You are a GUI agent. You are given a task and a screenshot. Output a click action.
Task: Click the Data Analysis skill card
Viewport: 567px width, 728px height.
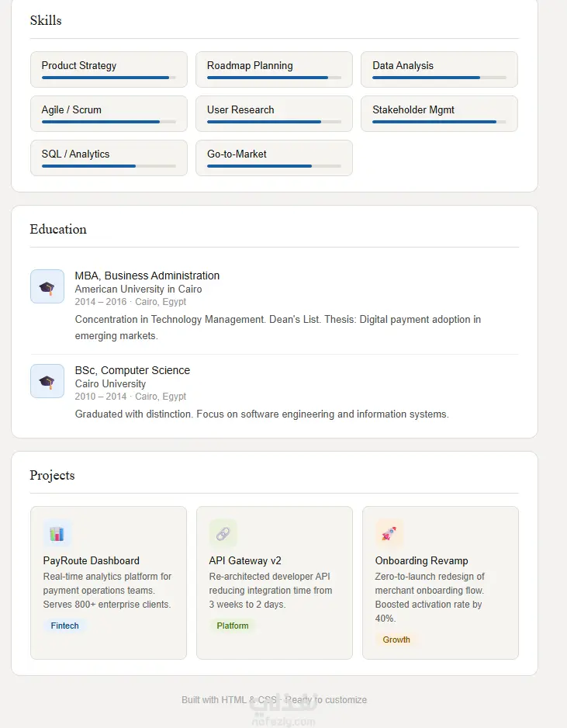pos(439,69)
